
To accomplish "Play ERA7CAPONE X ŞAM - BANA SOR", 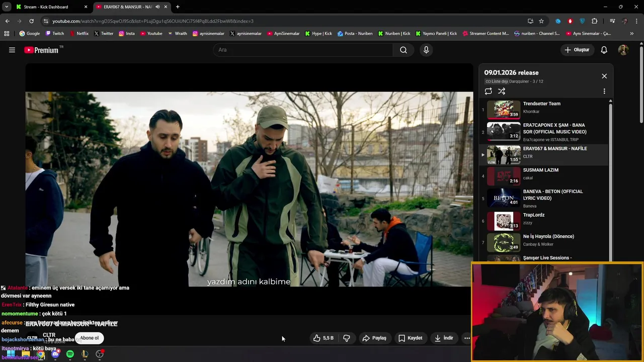I will (544, 132).
